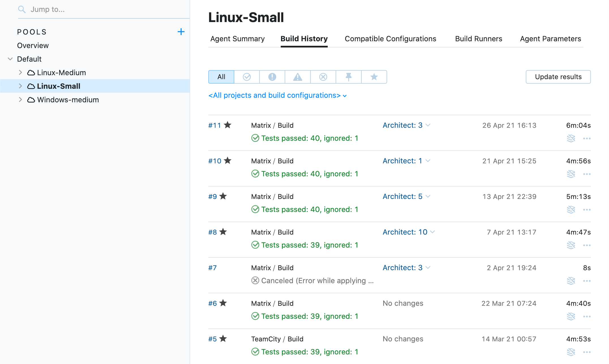This screenshot has width=609, height=364.
Task: Click the informational alert filter icon
Action: click(x=272, y=77)
